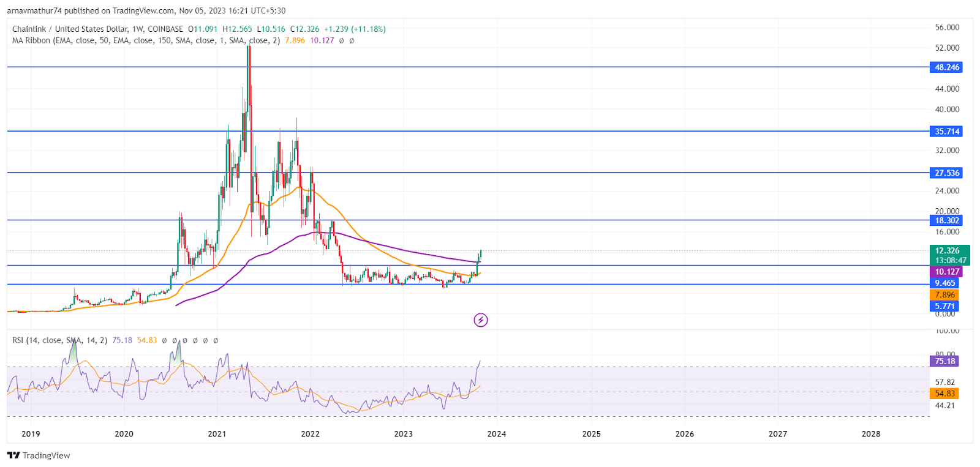The width and height of the screenshot is (980, 467).
Task: Click the purple 10.127 price axis label
Action: point(946,272)
